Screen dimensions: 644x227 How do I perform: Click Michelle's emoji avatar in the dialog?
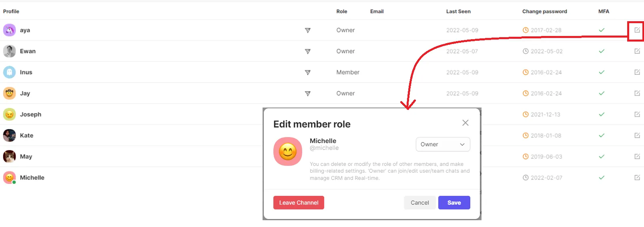pyautogui.click(x=288, y=151)
